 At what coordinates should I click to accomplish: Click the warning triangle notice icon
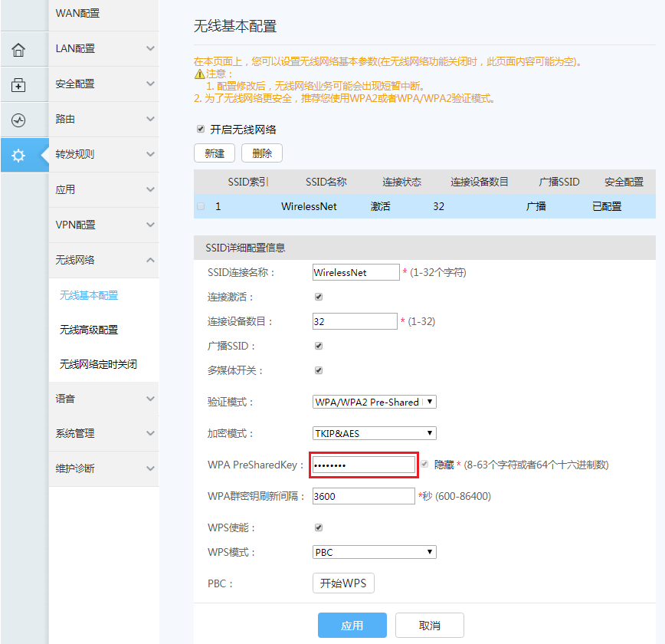200,74
